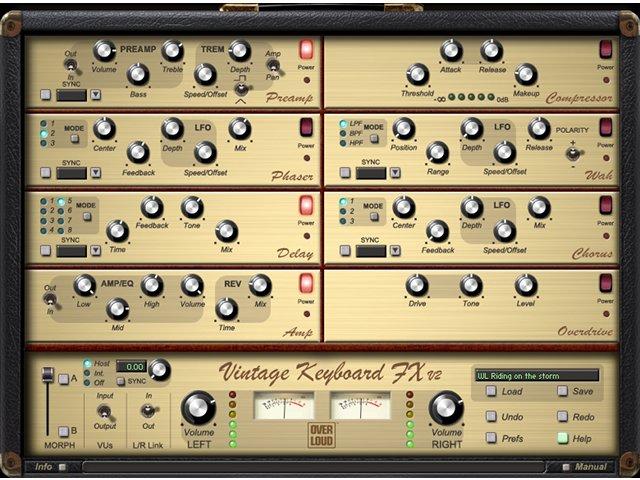Turn off the Delay power button
This screenshot has height=480, width=640.
(306, 205)
